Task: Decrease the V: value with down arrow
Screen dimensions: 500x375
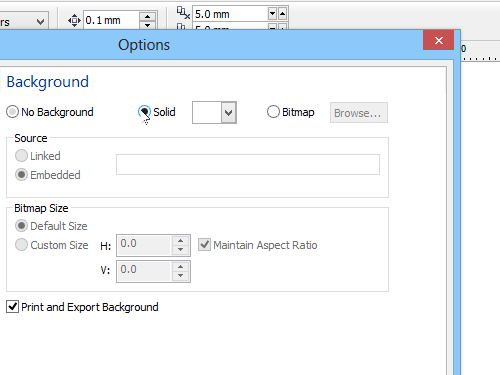Action: (x=181, y=276)
